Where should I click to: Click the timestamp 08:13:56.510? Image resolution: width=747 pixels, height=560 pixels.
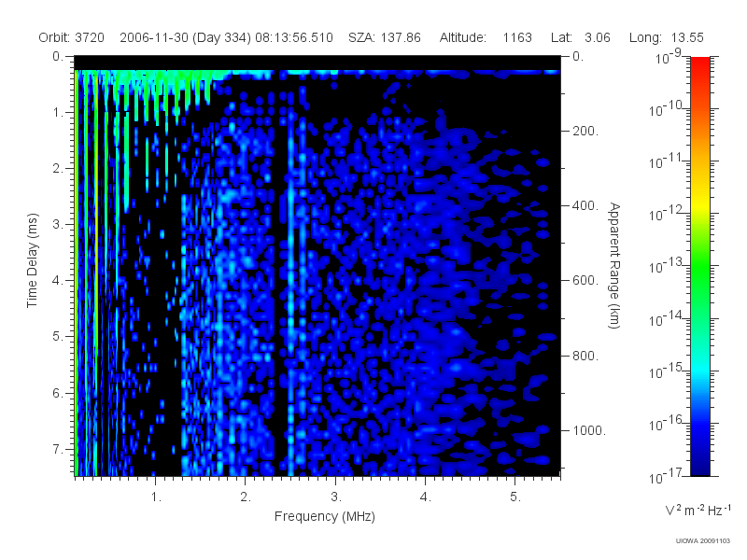pos(294,37)
